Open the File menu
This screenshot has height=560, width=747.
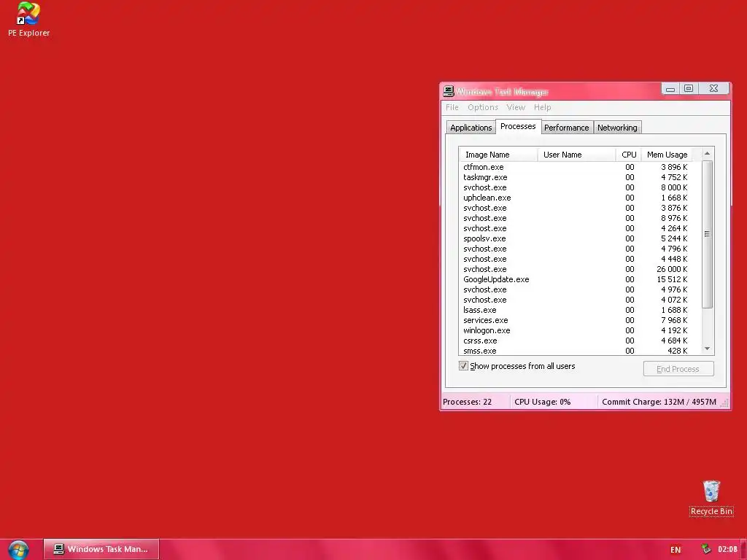[x=452, y=107]
